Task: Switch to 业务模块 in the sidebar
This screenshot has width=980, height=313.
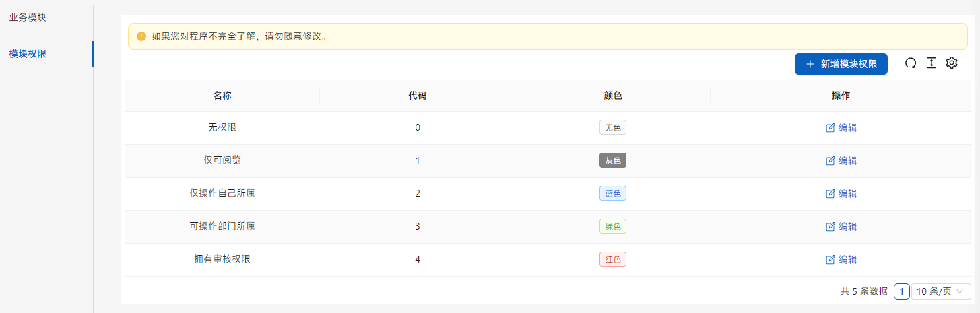Action: coord(28,17)
